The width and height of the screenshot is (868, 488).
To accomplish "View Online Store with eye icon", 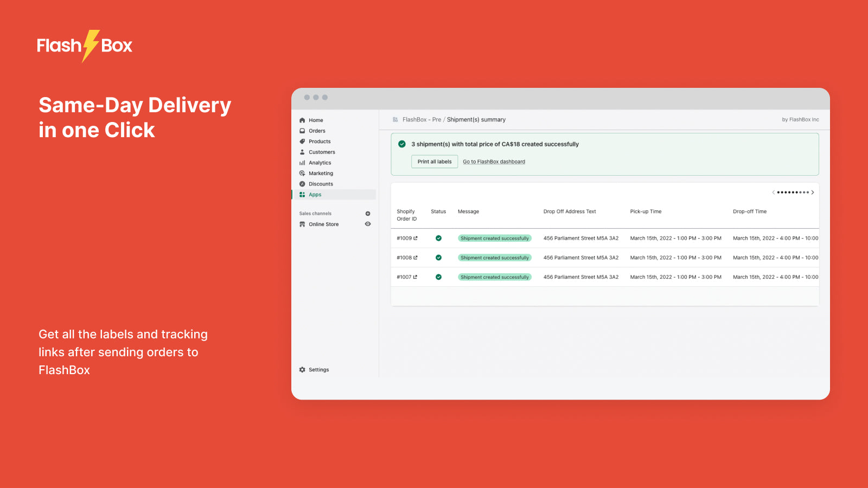I will 368,224.
